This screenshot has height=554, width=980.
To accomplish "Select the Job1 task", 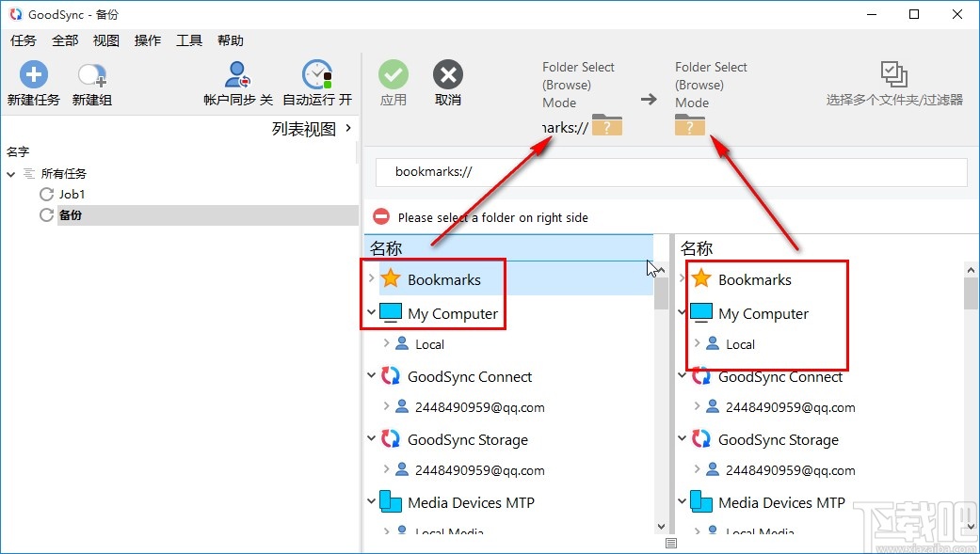I will [x=72, y=195].
